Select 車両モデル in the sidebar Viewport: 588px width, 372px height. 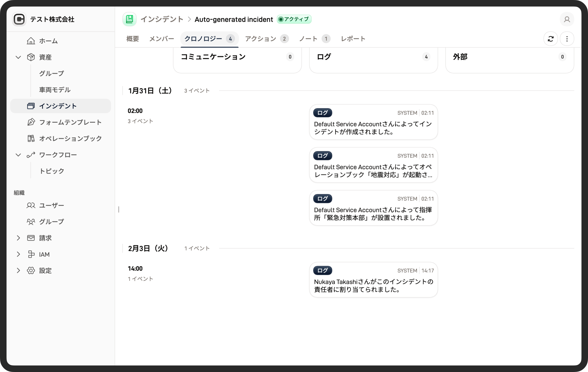point(55,90)
